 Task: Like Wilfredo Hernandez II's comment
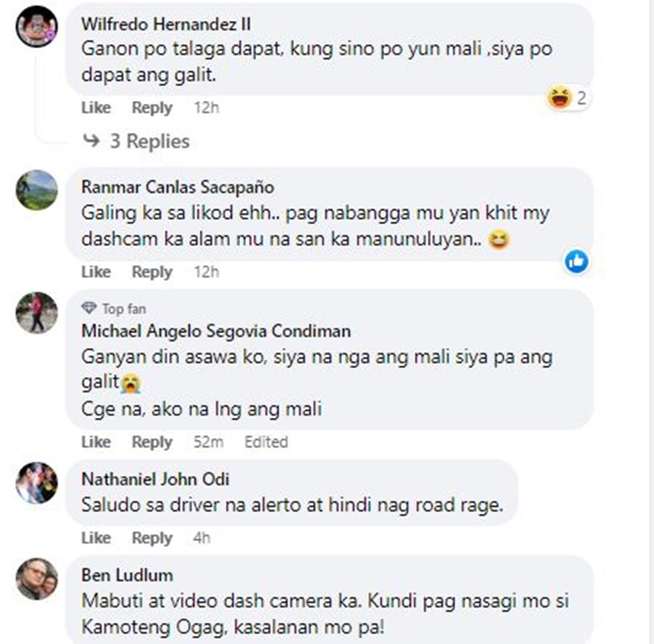(96, 107)
